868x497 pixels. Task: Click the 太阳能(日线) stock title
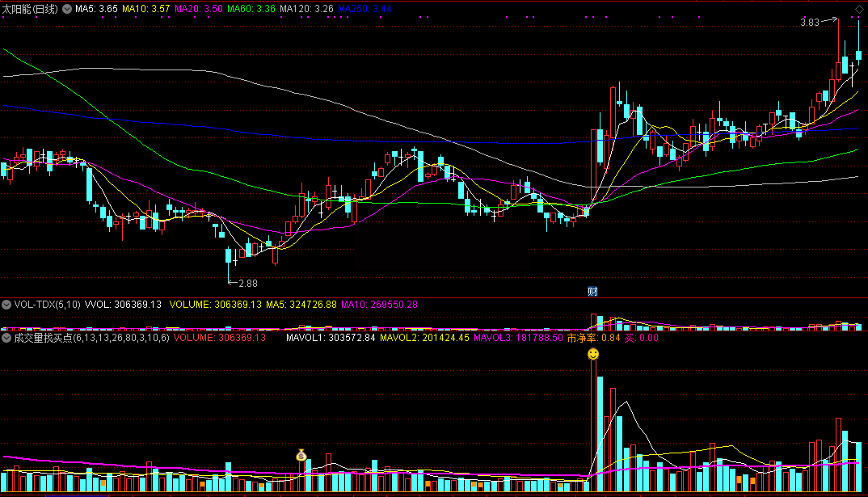[30, 9]
